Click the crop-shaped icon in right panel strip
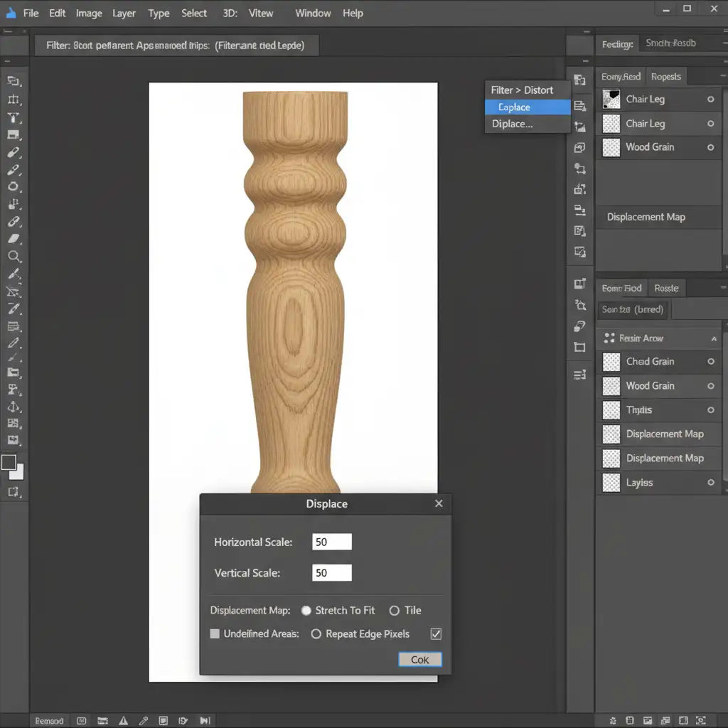 tap(579, 347)
